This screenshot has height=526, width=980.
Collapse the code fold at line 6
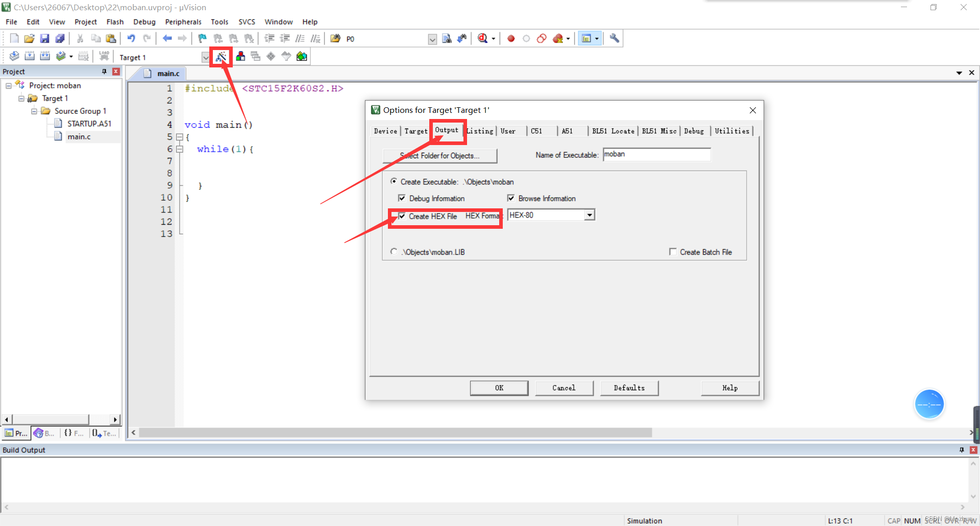tap(180, 149)
